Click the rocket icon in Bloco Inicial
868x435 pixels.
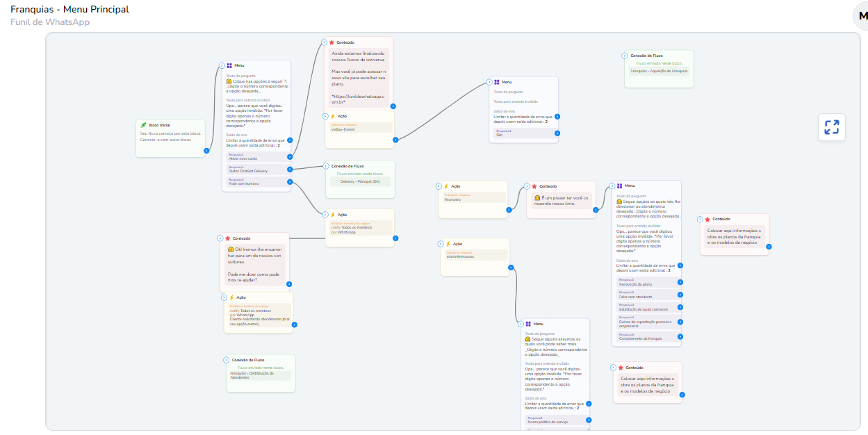click(143, 125)
